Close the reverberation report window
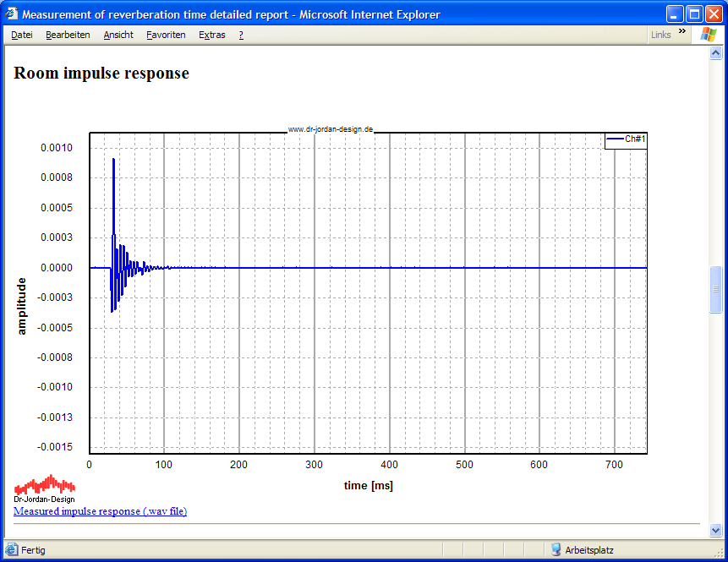Image resolution: width=728 pixels, height=562 pixels. pos(714,14)
